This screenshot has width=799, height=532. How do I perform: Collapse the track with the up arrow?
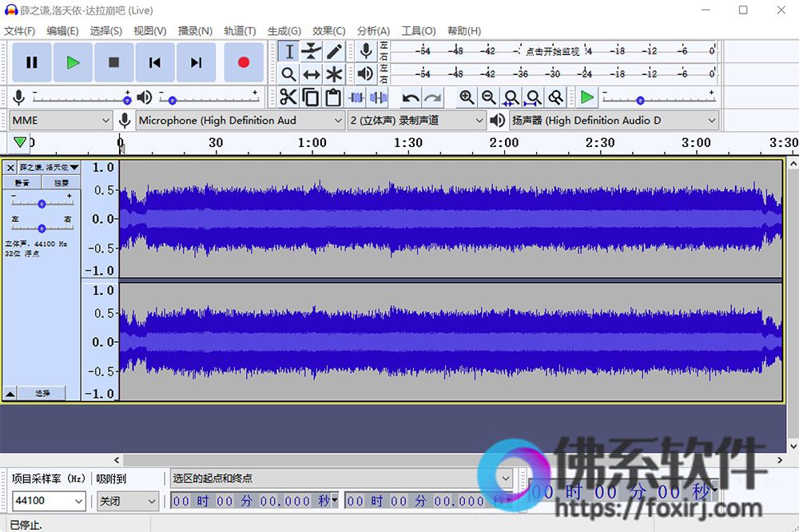point(10,393)
